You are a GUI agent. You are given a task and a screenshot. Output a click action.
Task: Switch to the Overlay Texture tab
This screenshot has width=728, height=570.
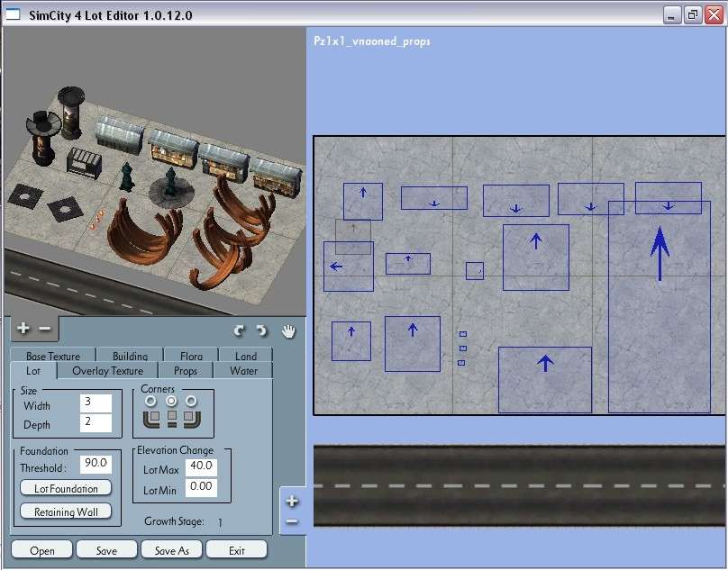pos(108,371)
